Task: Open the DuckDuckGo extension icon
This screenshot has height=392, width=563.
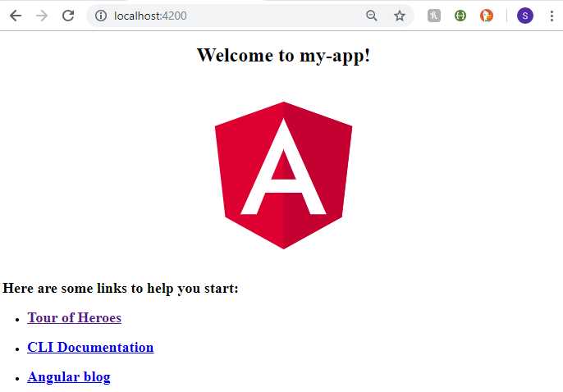Action: coord(487,16)
